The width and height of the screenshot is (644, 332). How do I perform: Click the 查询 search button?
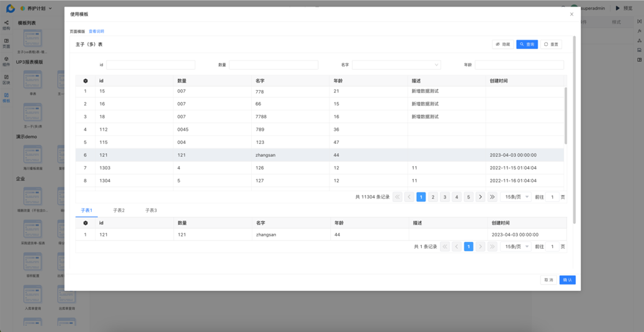527,45
